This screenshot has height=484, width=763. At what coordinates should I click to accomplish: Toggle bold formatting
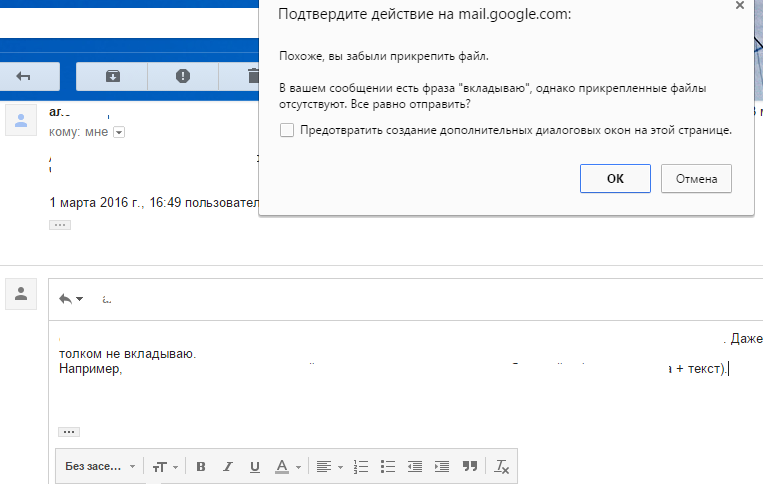[x=201, y=467]
